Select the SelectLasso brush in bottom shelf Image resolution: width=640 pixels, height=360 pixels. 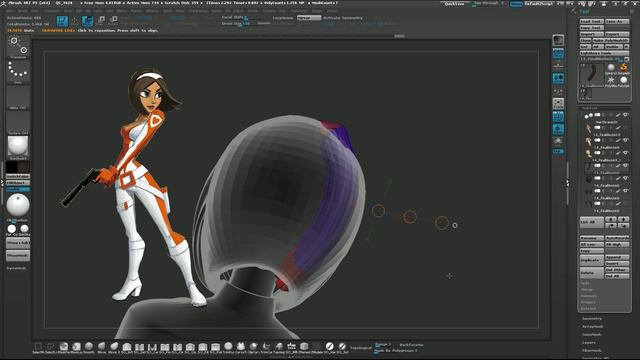pyautogui.click(x=51, y=347)
